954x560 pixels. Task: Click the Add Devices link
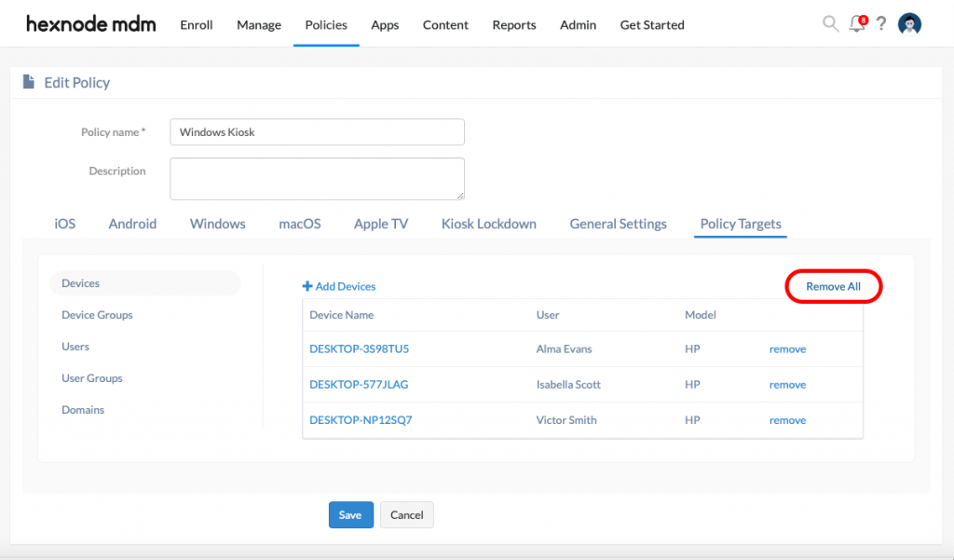pyautogui.click(x=339, y=286)
